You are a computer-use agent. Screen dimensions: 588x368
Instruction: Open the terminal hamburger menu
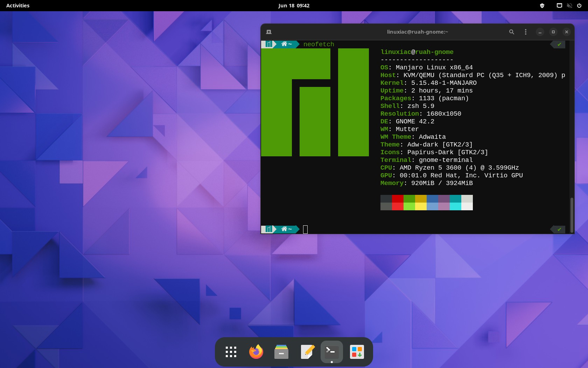(525, 32)
